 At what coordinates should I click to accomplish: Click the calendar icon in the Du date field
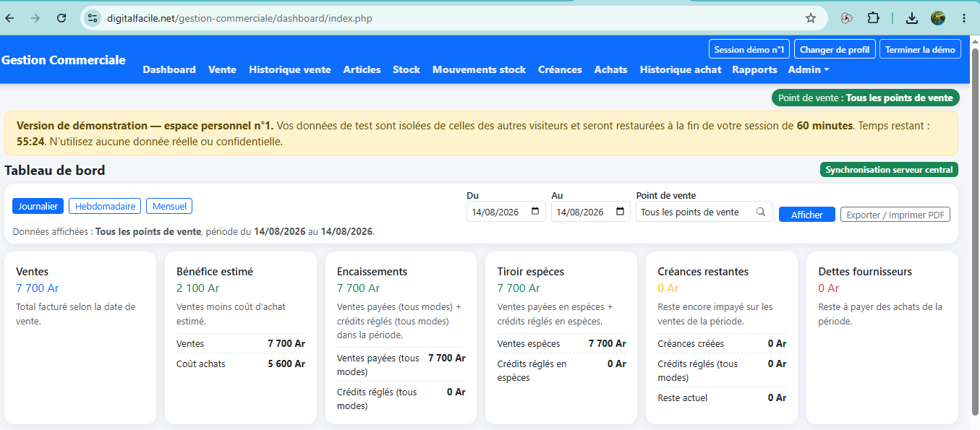[535, 212]
